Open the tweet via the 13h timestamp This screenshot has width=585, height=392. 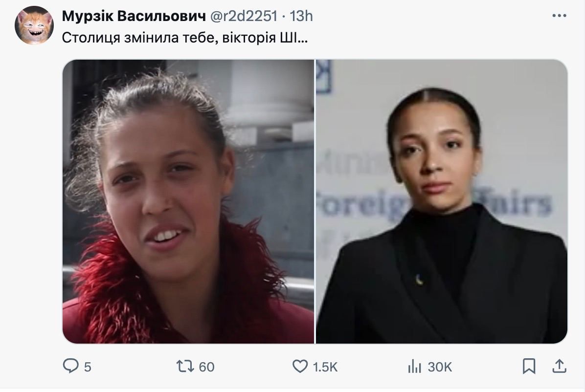click(301, 16)
